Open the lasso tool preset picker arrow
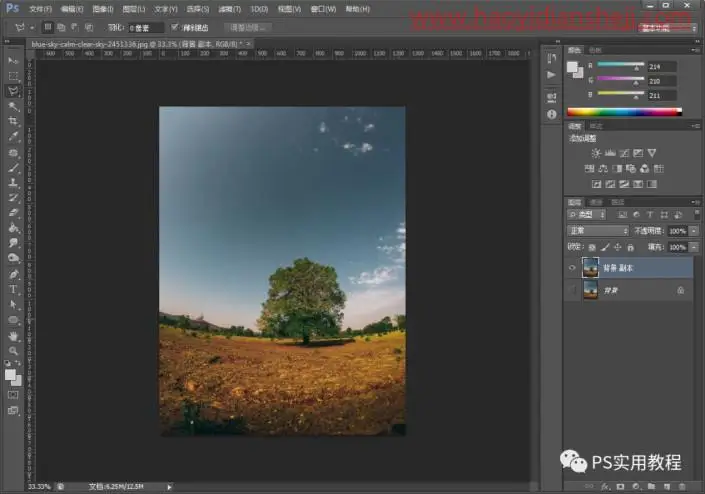Viewport: 705px width, 494px height. click(32, 28)
